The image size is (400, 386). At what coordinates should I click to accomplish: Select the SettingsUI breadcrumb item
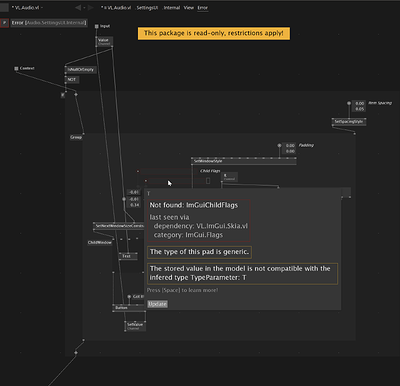[147, 8]
